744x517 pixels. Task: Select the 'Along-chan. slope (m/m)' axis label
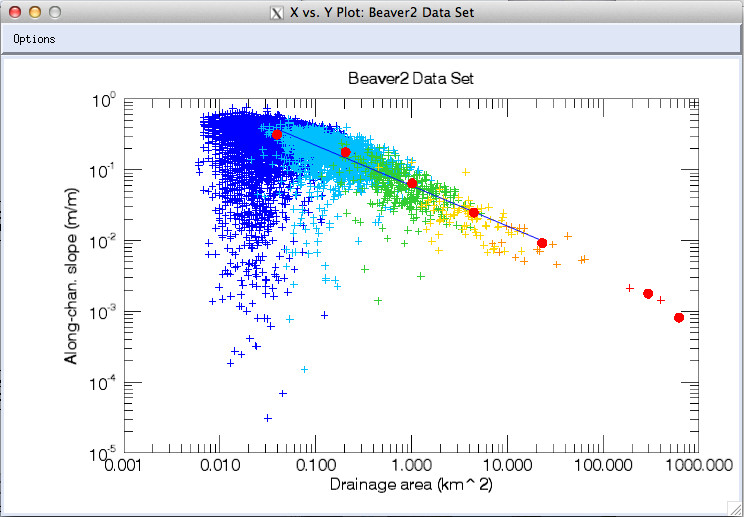pyautogui.click(x=73, y=275)
